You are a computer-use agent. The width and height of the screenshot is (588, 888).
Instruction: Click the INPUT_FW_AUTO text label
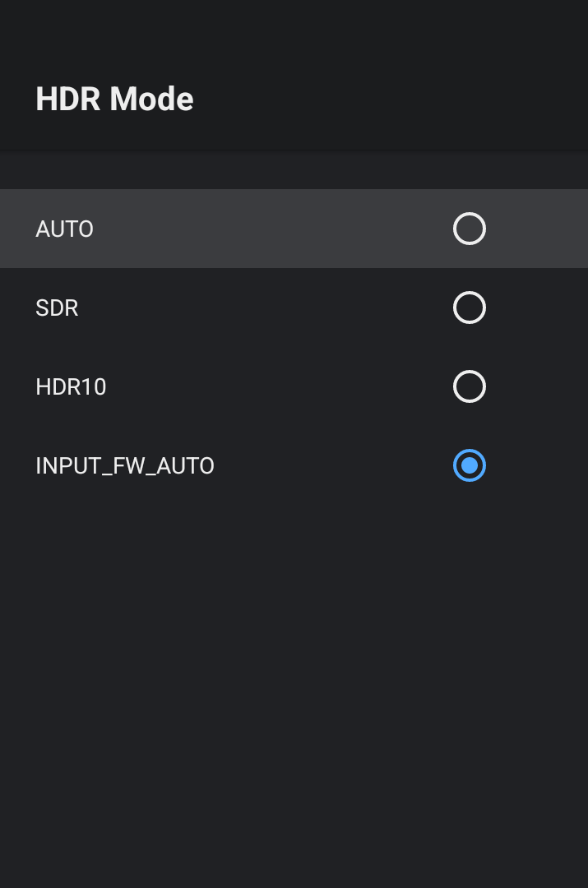[125, 466]
